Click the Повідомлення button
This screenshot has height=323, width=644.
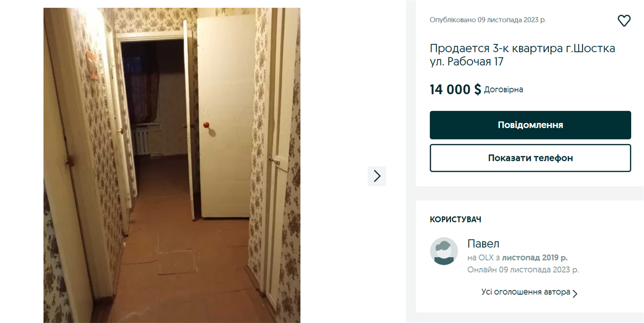pyautogui.click(x=530, y=125)
